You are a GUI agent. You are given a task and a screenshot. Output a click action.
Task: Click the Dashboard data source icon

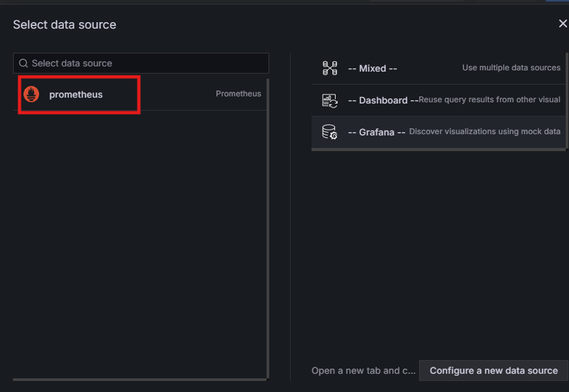click(x=330, y=100)
